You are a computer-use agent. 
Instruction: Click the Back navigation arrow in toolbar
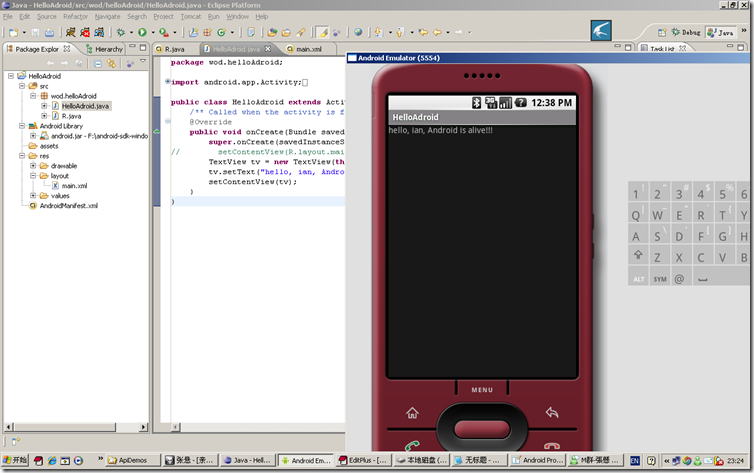[x=437, y=32]
